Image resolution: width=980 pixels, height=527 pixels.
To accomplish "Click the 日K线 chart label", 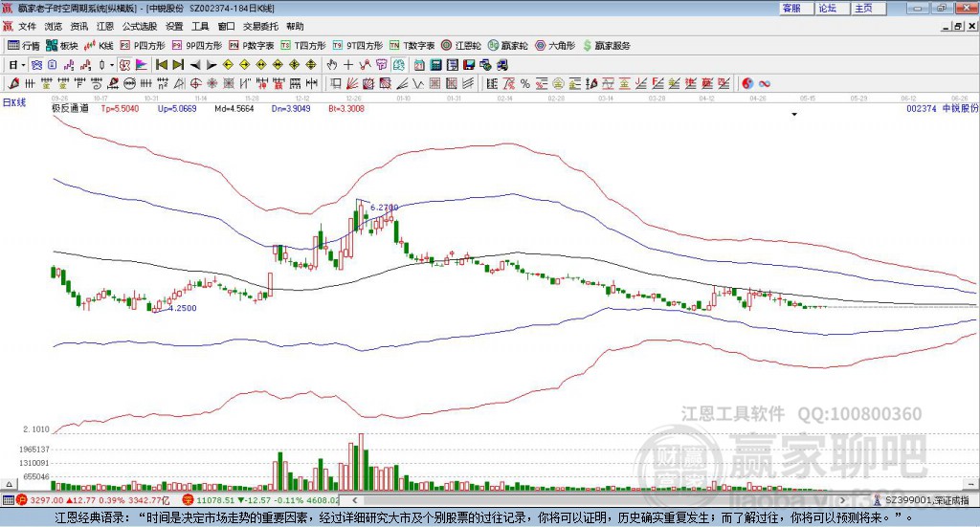I will coord(14,102).
